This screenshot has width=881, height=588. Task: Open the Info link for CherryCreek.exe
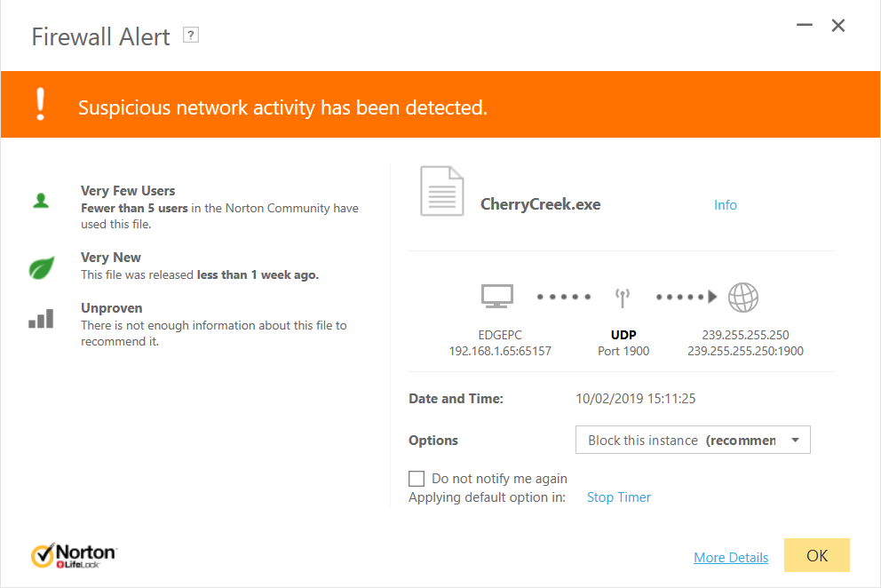point(725,205)
